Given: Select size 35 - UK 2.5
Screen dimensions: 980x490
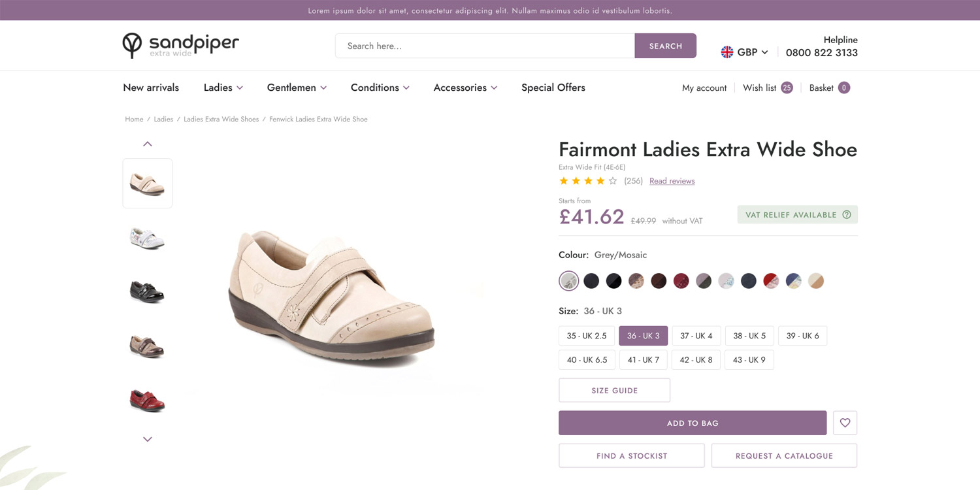Looking at the screenshot, I should pos(587,336).
